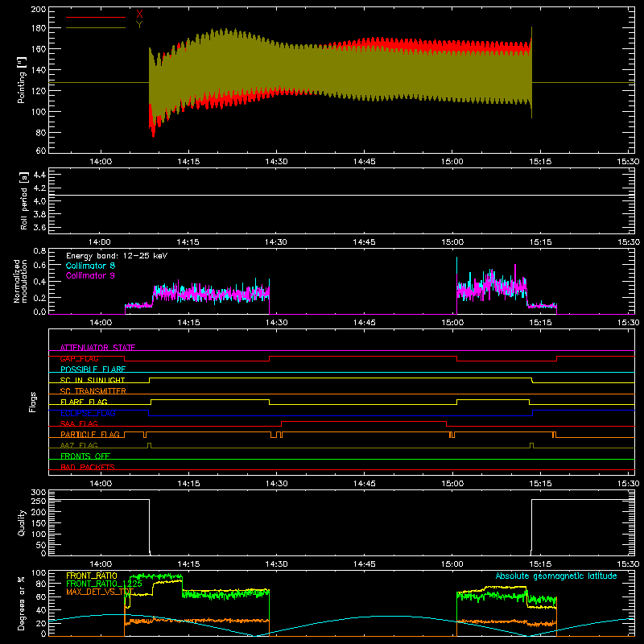The width and height of the screenshot is (644, 644).
Task: Select the ATTENUATOR_STATE flag label
Action: coord(97,348)
